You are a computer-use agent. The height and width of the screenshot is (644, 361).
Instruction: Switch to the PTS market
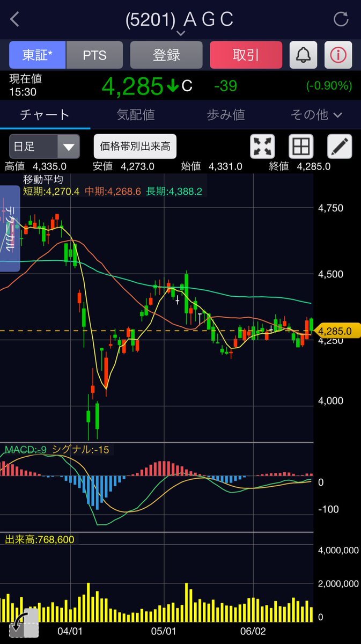94,55
